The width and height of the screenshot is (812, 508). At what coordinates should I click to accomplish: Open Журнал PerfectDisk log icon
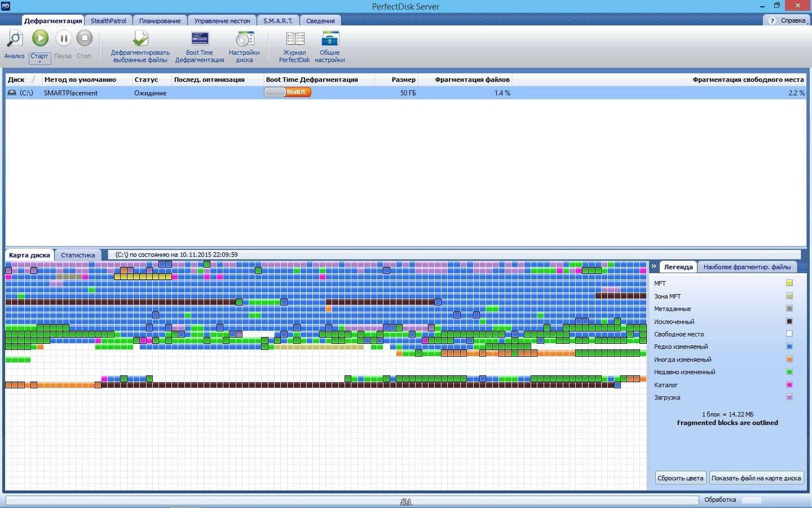(x=295, y=39)
